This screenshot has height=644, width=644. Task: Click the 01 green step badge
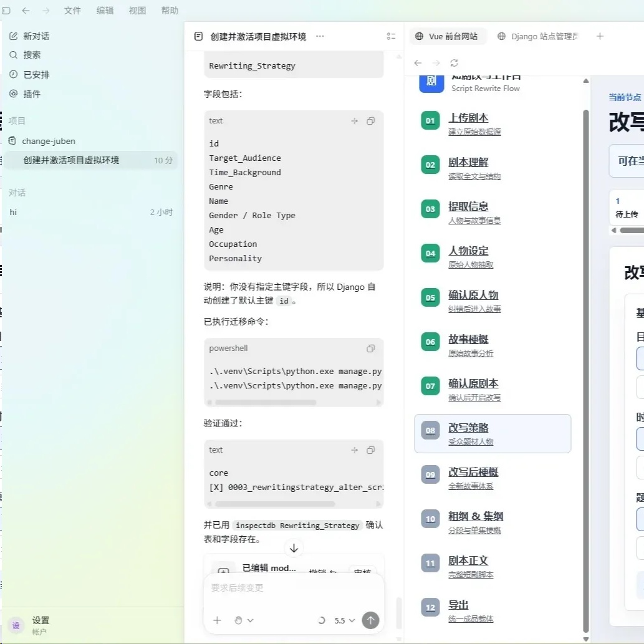[x=430, y=121]
